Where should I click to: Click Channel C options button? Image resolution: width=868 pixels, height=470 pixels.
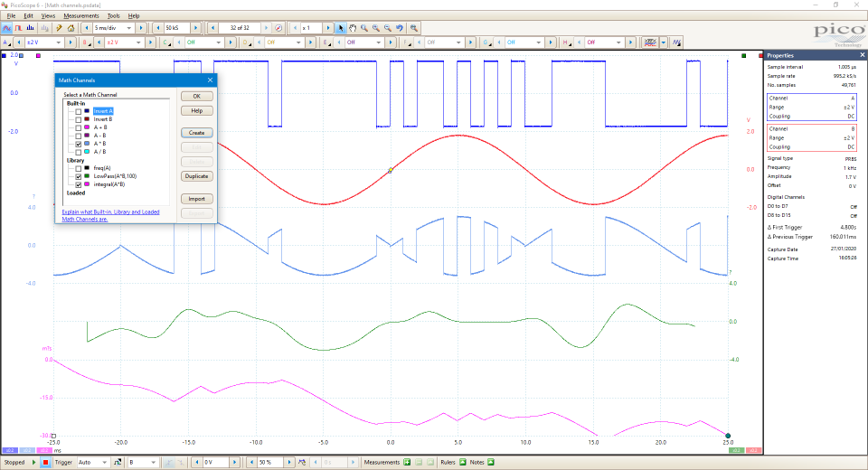[165, 42]
